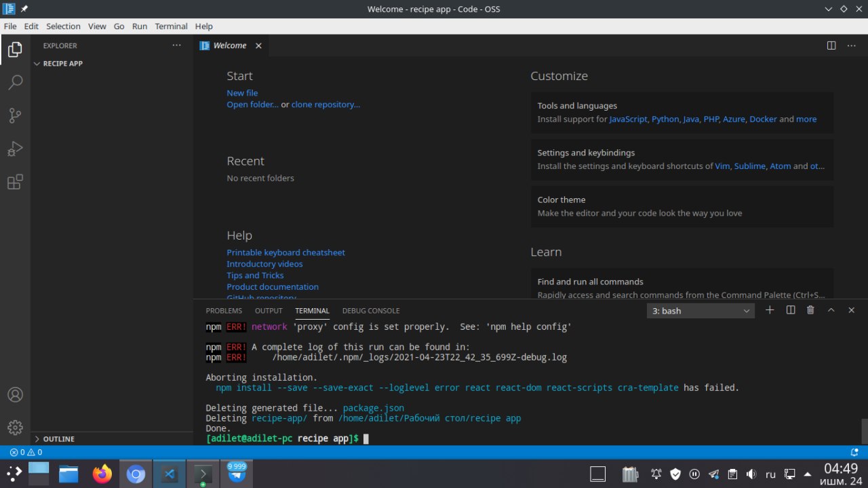Split the editor to the right
This screenshot has width=868, height=488.
[831, 45]
